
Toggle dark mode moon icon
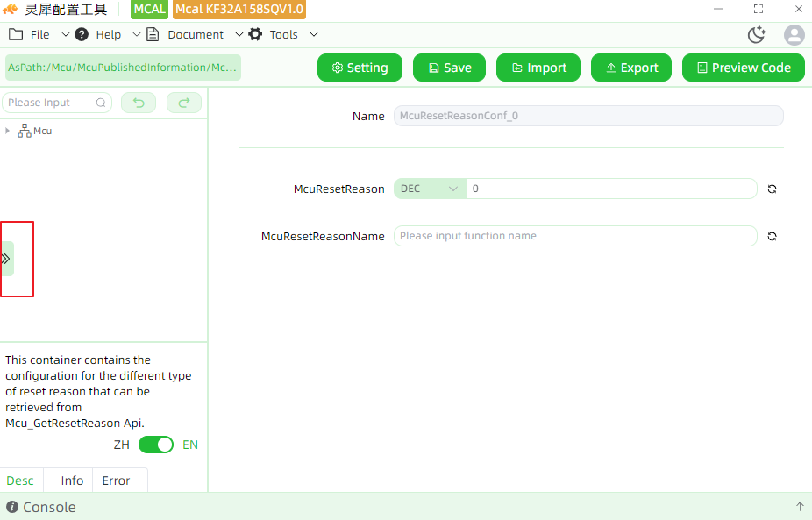(x=757, y=35)
